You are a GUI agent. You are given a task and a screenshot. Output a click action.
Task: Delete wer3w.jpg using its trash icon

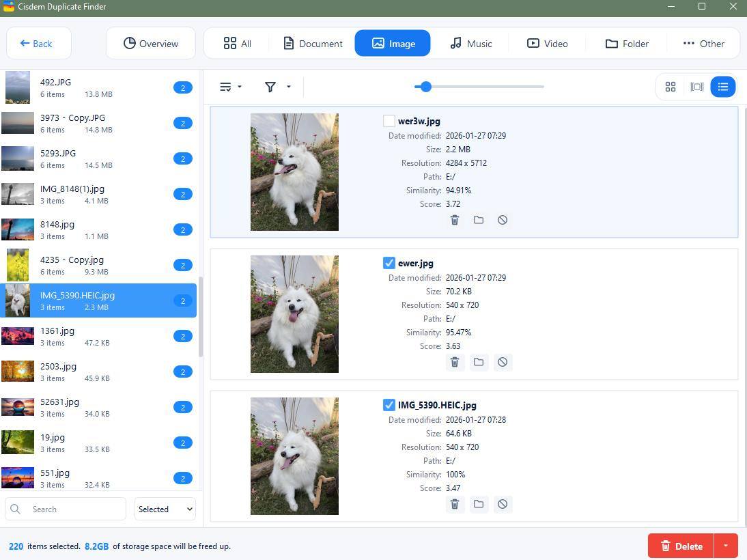pyautogui.click(x=455, y=220)
